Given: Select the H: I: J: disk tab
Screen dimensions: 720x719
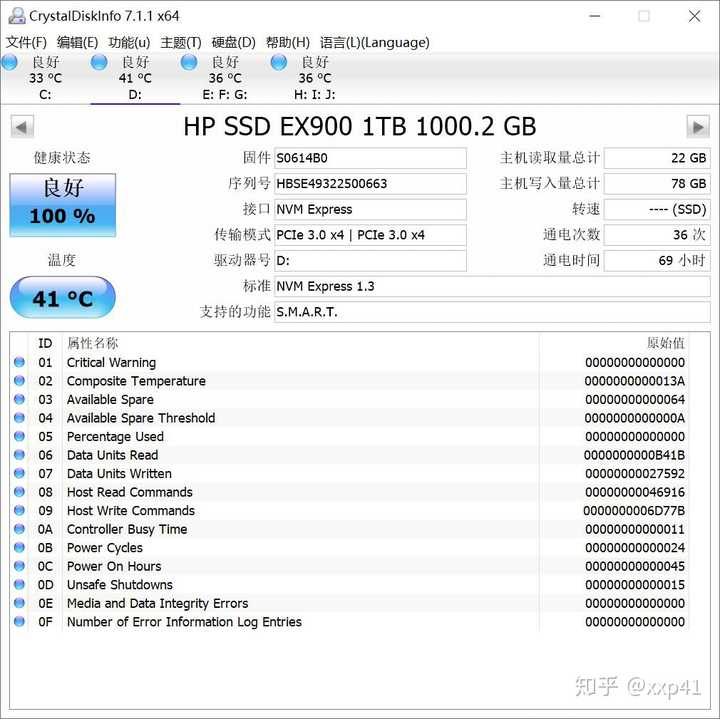Looking at the screenshot, I should pos(315,78).
